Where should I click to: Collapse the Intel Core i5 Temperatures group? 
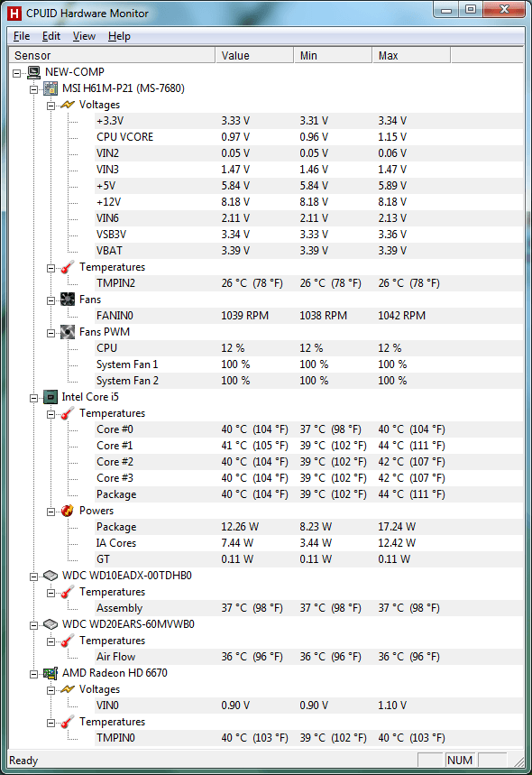point(50,414)
